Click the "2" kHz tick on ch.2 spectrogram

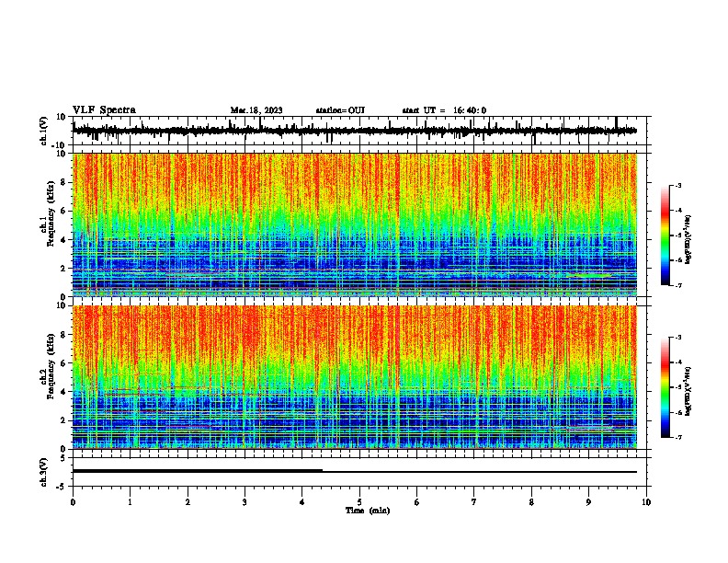point(63,420)
